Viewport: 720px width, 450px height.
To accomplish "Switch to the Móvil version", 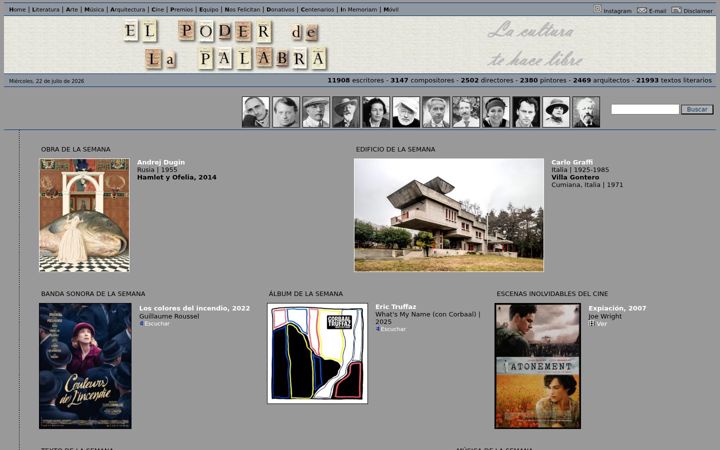I will point(391,9).
